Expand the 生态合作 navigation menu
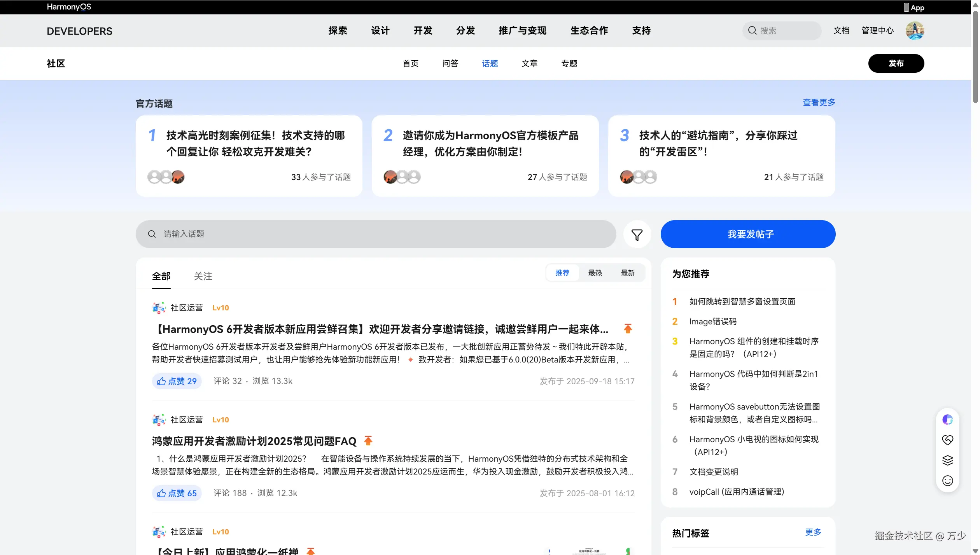 point(589,31)
